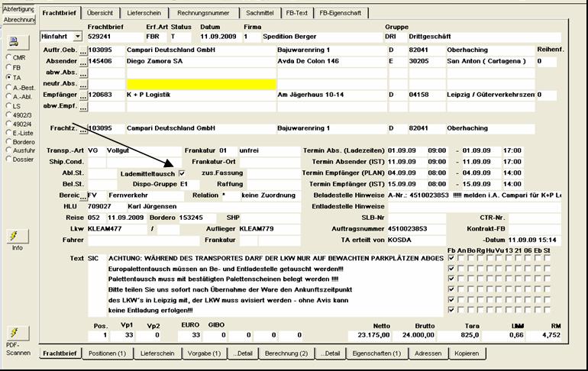Click the Entladestelle Hinweise field
Image resolution: width=588 pixels, height=371 pixels.
(474, 206)
